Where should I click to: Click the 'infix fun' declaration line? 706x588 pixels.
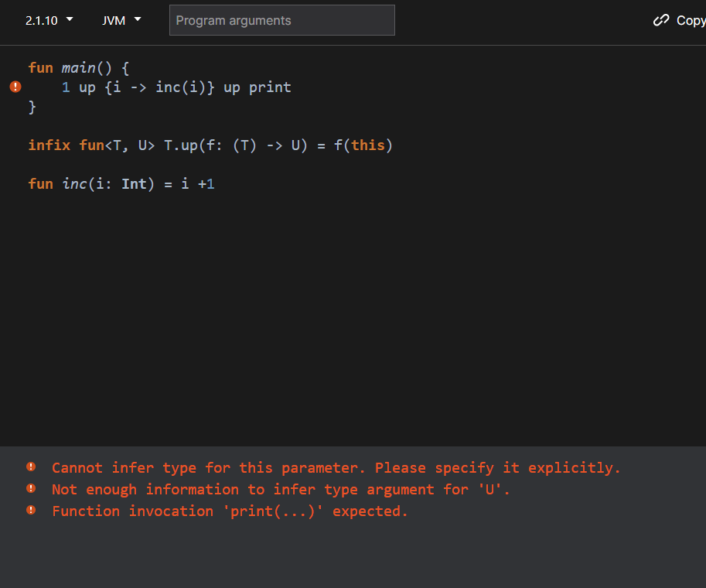210,145
